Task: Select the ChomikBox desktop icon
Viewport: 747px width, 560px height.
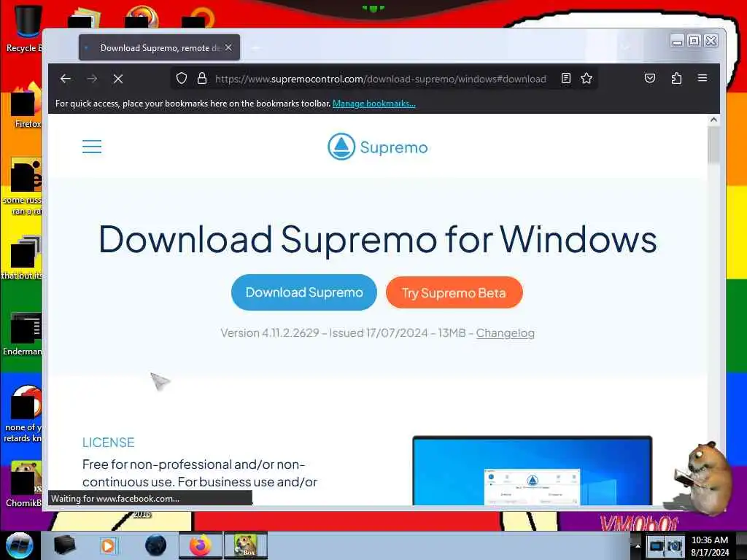Action: tap(24, 483)
